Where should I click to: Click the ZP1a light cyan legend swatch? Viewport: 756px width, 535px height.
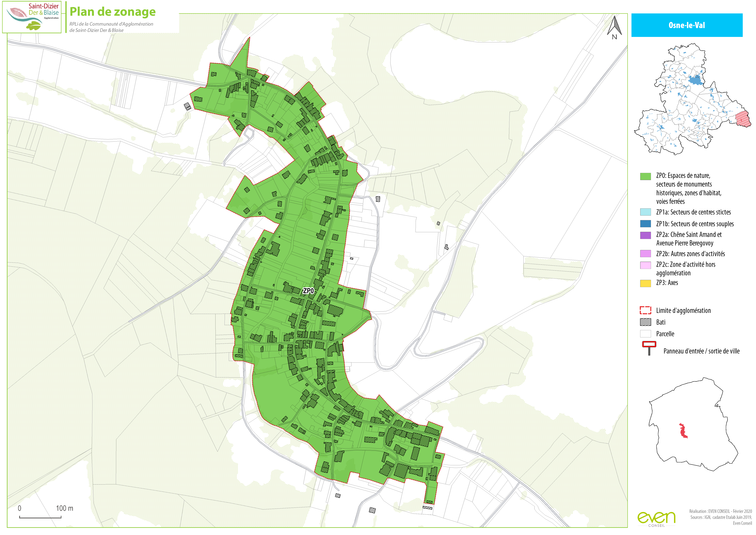click(x=645, y=212)
